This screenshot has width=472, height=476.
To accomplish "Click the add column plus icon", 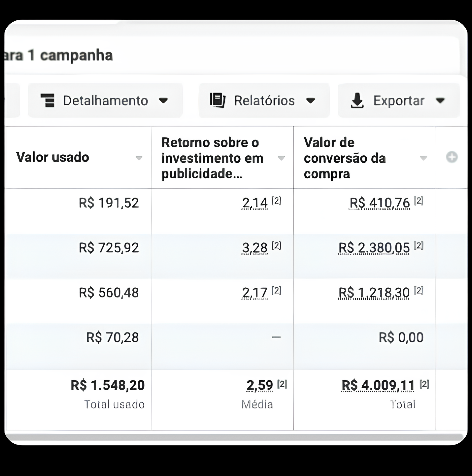I will [x=452, y=157].
